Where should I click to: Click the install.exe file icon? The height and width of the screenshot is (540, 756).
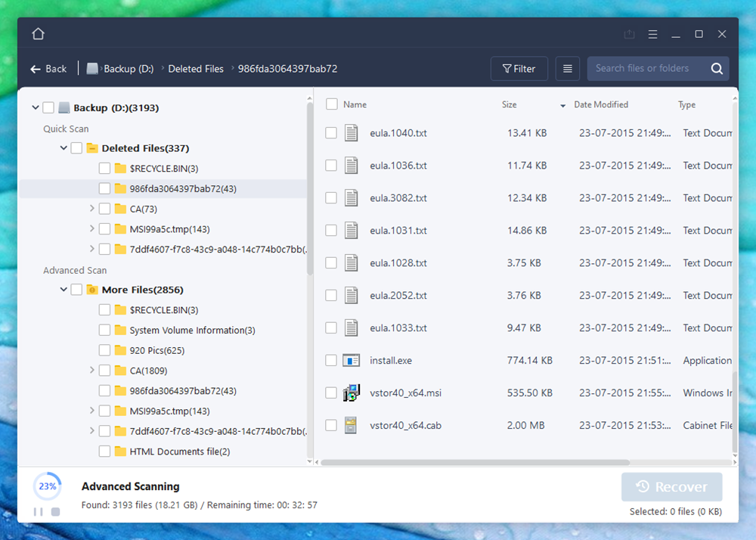(x=351, y=361)
